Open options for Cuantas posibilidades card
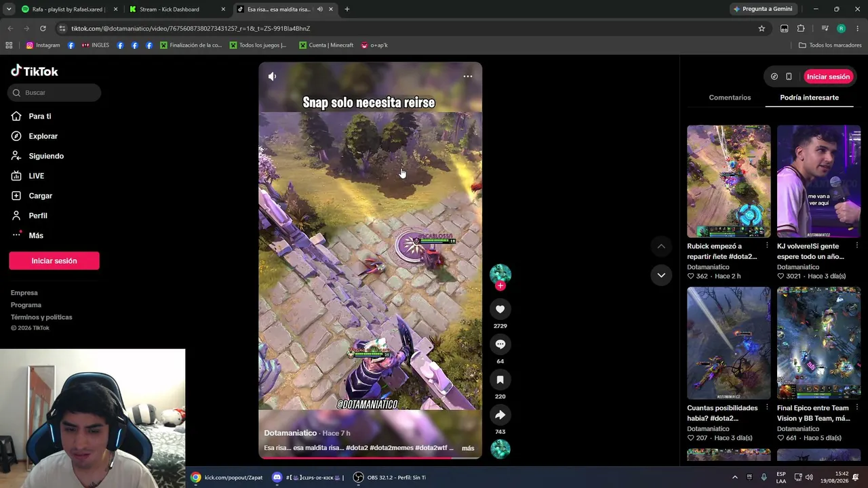868x488 pixels. pyautogui.click(x=767, y=408)
